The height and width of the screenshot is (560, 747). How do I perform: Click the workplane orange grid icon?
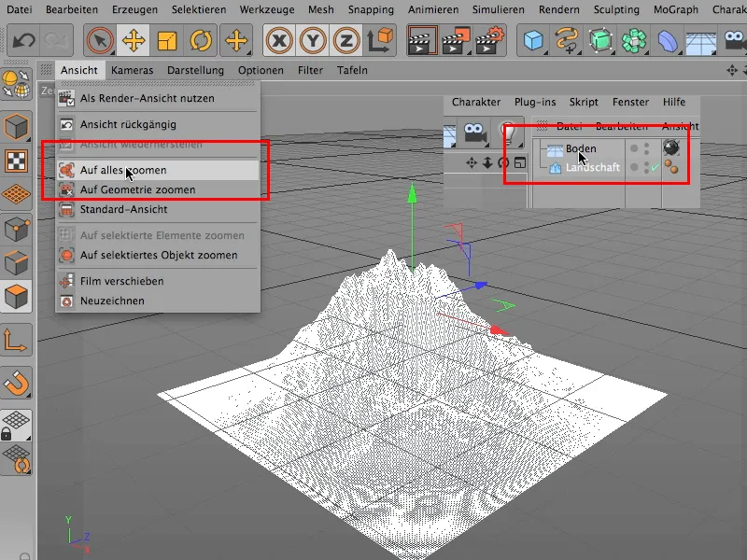pos(17,194)
